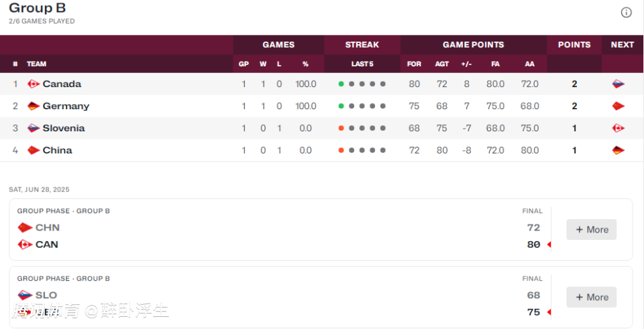Click China's flag icon in standings
This screenshot has width=644, height=329.
tap(34, 151)
